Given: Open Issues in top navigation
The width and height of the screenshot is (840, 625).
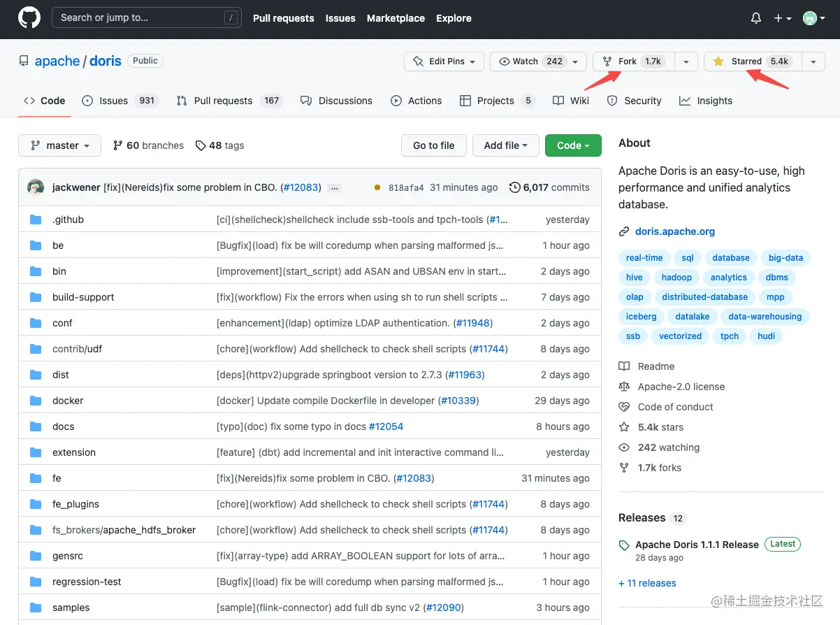Looking at the screenshot, I should pos(340,18).
